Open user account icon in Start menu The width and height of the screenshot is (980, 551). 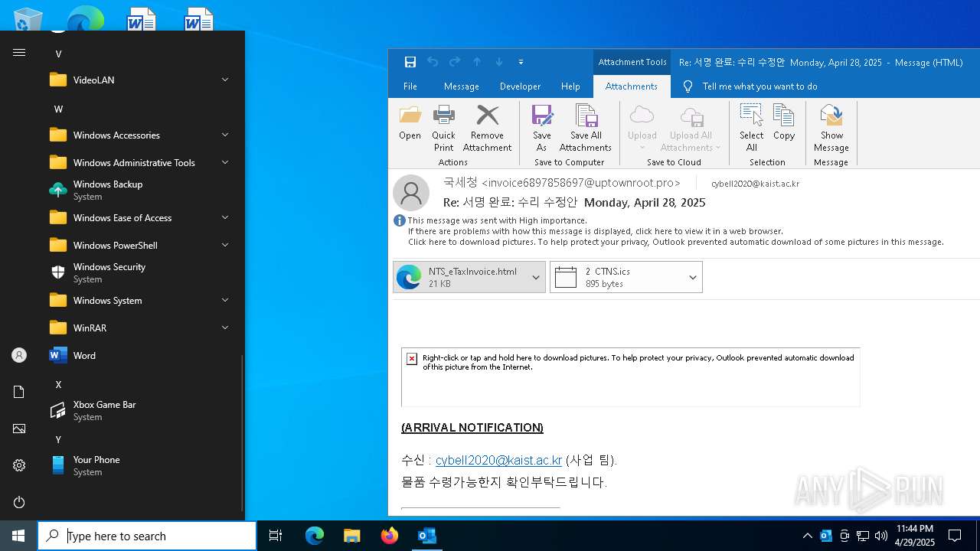click(x=19, y=355)
